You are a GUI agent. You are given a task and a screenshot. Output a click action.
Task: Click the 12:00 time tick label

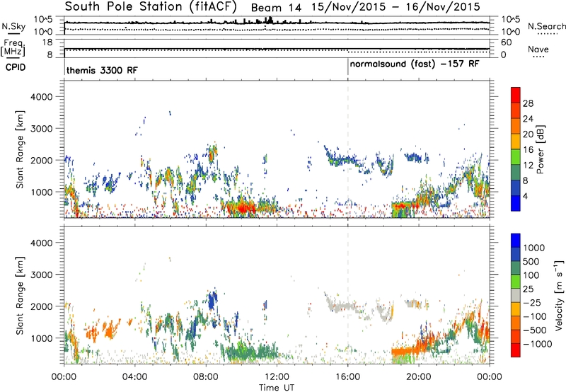click(277, 377)
